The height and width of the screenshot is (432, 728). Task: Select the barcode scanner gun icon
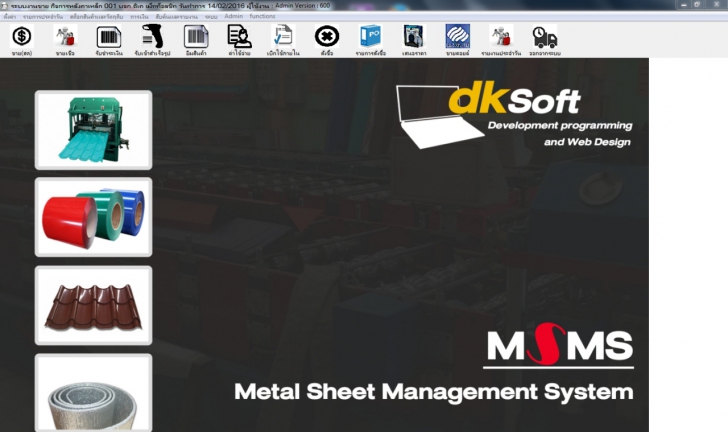(x=152, y=36)
